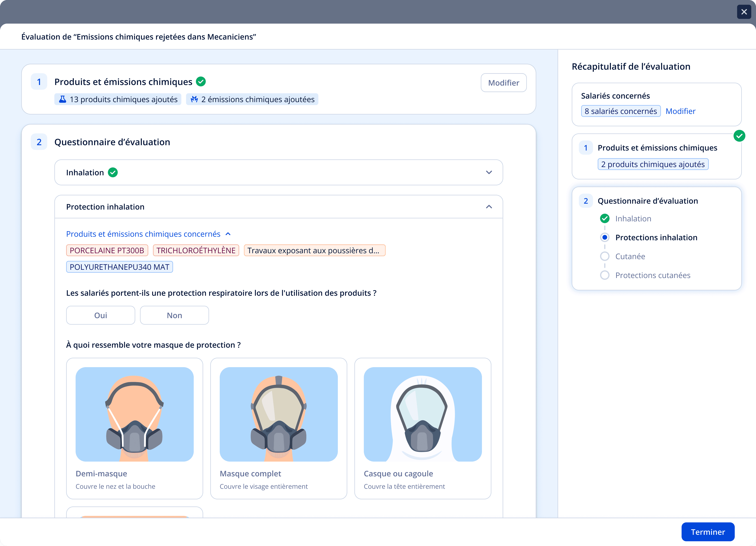This screenshot has width=756, height=546.
Task: Select Protections inhalation radio step in recap
Action: coord(604,237)
